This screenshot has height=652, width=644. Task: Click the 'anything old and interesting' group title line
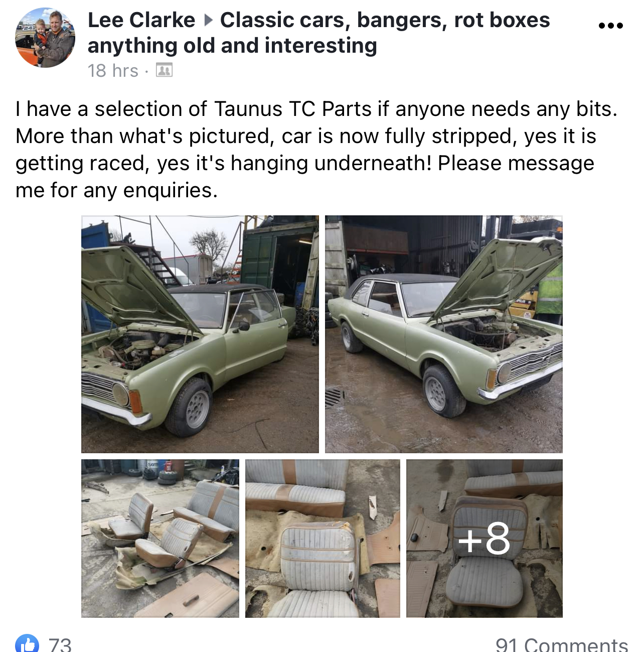point(232,46)
